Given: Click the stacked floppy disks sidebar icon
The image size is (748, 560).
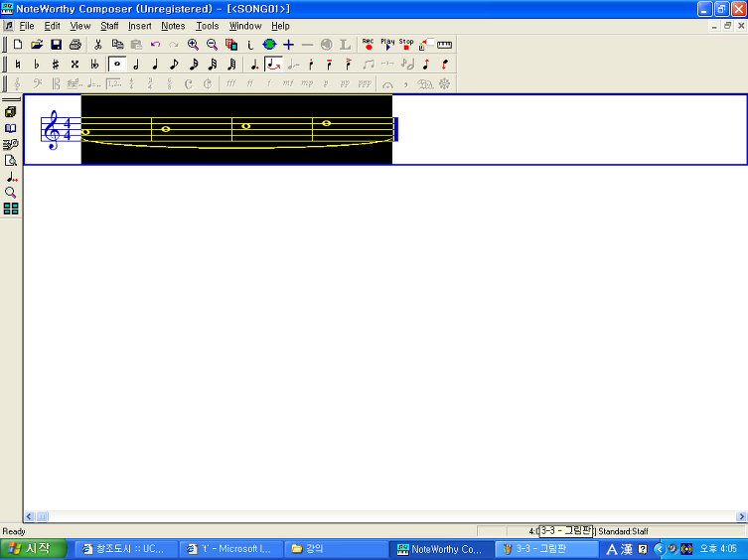Looking at the screenshot, I should [11, 112].
